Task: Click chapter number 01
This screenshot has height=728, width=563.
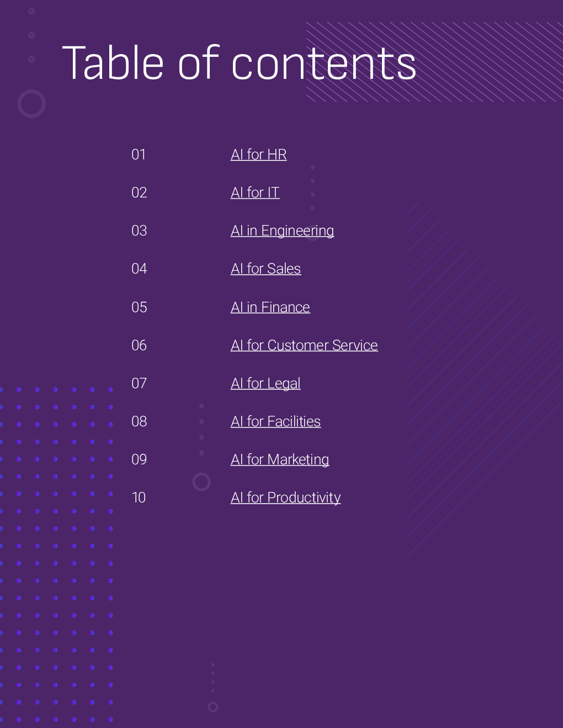Action: click(139, 154)
